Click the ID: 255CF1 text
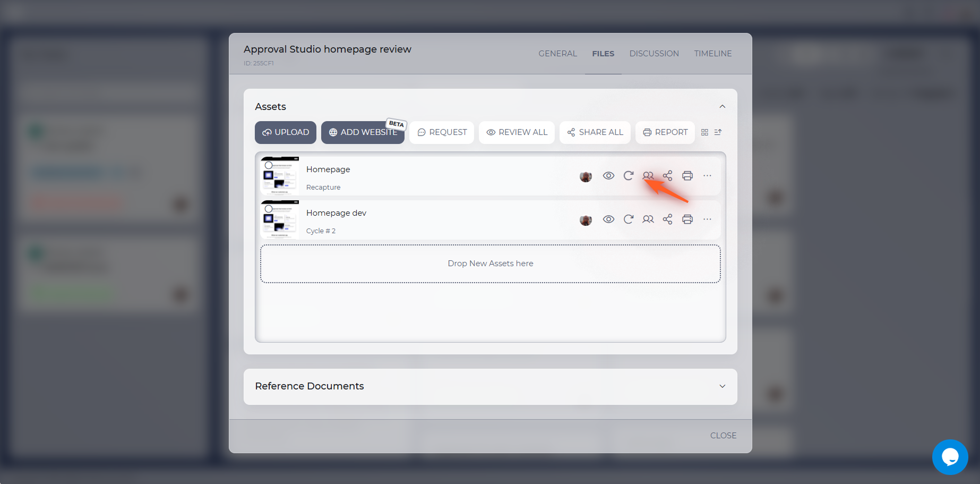The width and height of the screenshot is (980, 484). (259, 63)
